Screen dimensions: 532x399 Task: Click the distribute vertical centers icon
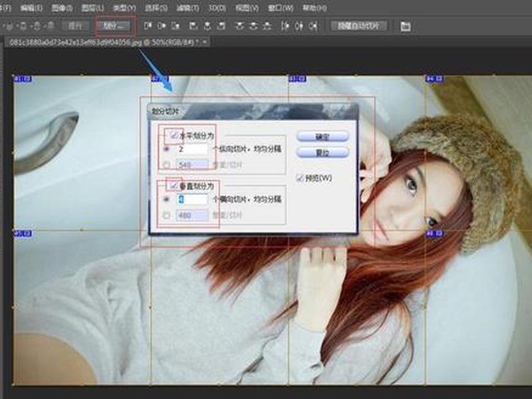(253, 26)
